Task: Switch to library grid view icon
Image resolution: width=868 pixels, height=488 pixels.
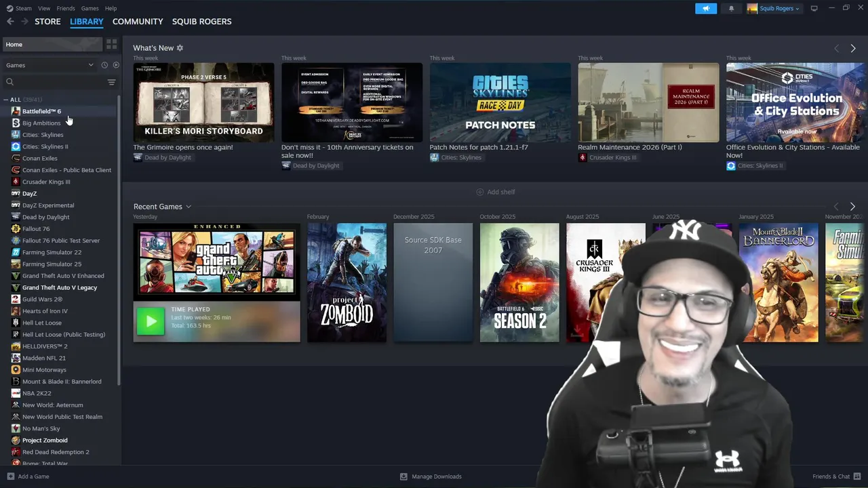Action: 111,44
